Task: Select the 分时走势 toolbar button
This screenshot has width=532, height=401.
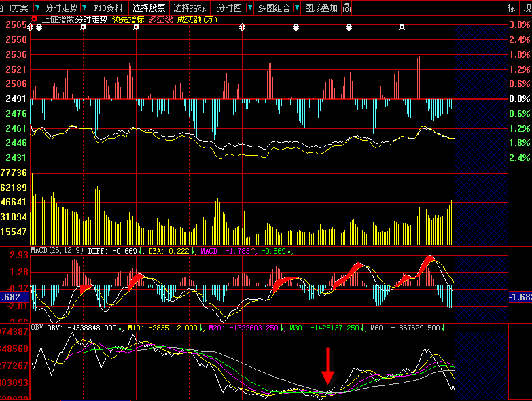Action: click(61, 7)
